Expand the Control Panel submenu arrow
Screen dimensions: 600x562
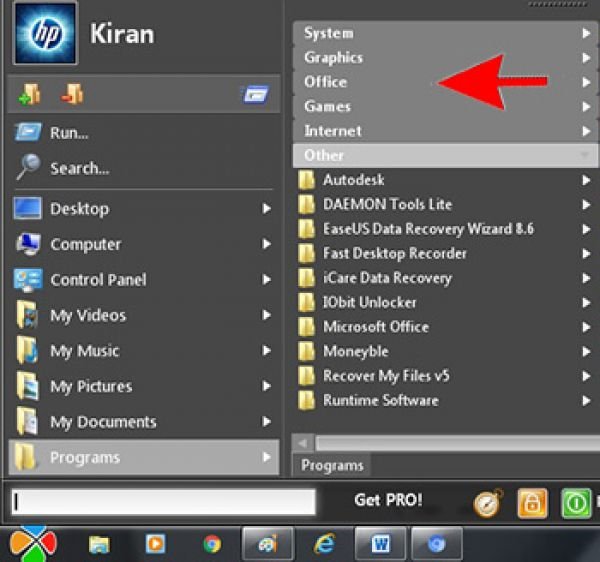point(267,280)
